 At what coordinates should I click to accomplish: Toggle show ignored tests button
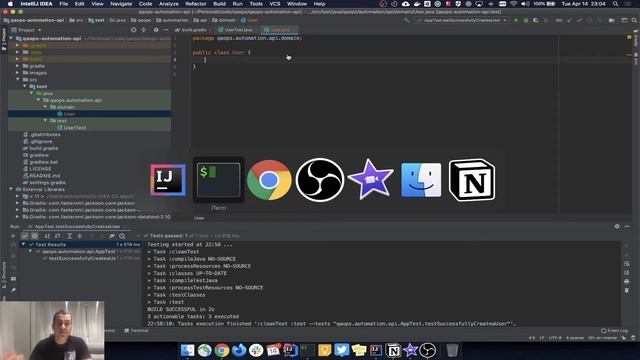34,236
